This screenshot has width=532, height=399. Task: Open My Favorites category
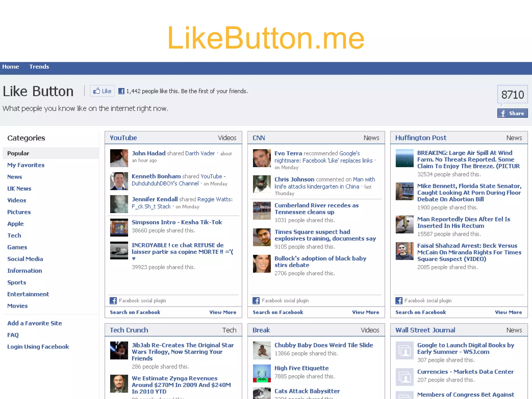[26, 165]
